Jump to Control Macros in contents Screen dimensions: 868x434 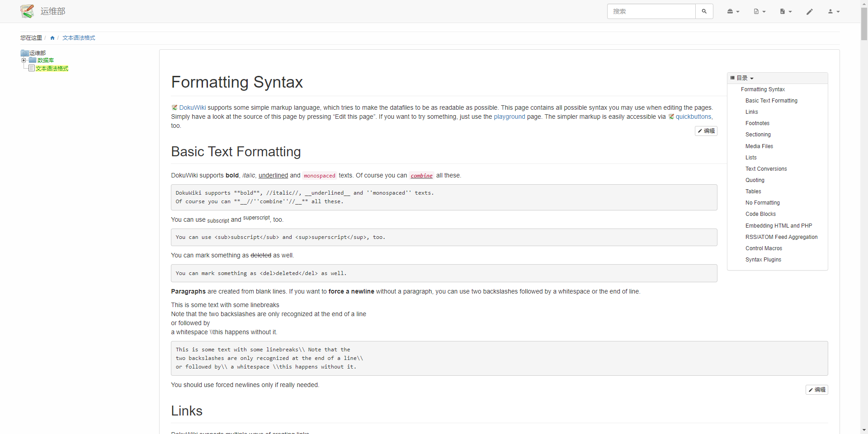point(764,248)
